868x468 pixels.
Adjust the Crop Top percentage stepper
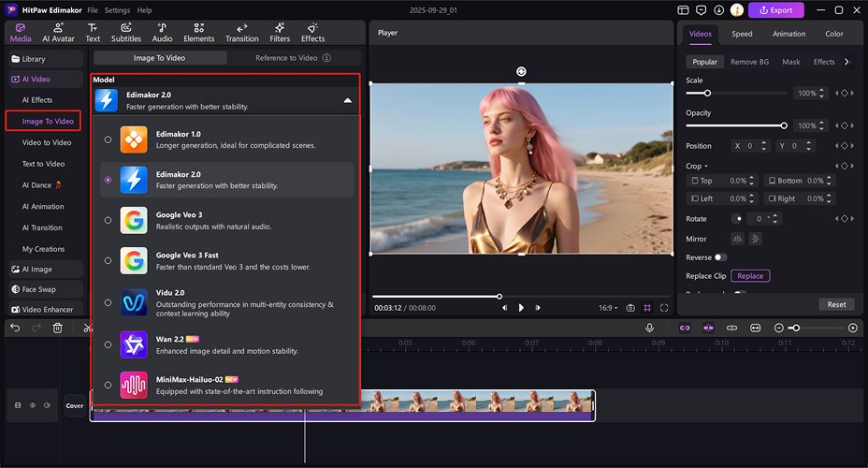point(752,181)
